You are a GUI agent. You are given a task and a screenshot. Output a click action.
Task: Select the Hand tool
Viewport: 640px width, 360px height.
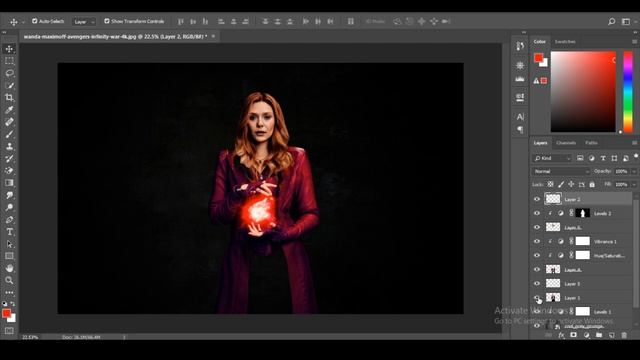9,268
